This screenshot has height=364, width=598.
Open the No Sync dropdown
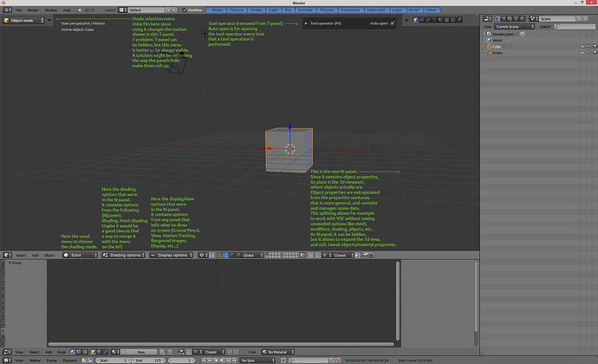257,361
